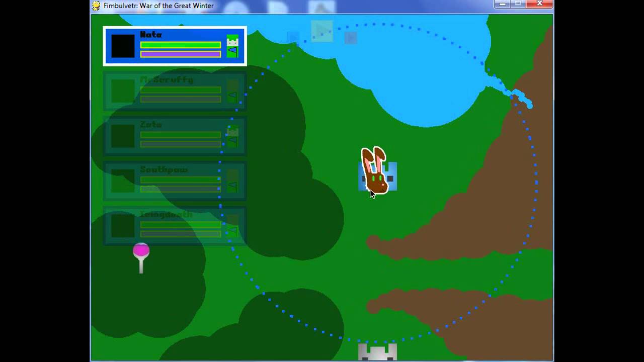Click the game icon in the title bar
Screen dimensions: 644x362
pos(97,6)
